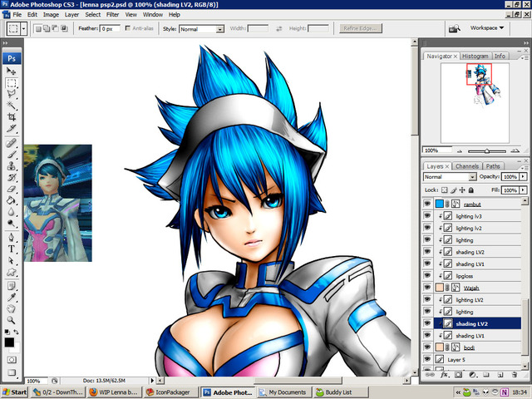532x399 pixels.
Task: Select the Rectangular Marquee tool in toolbox
Action: (11, 83)
